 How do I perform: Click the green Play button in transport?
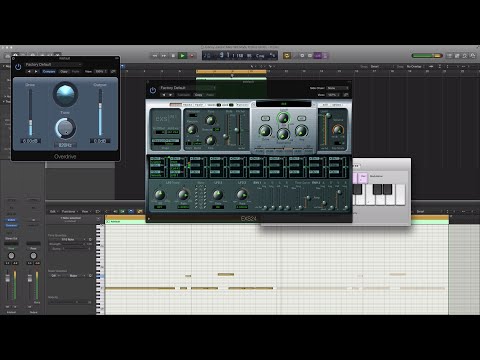click(182, 56)
